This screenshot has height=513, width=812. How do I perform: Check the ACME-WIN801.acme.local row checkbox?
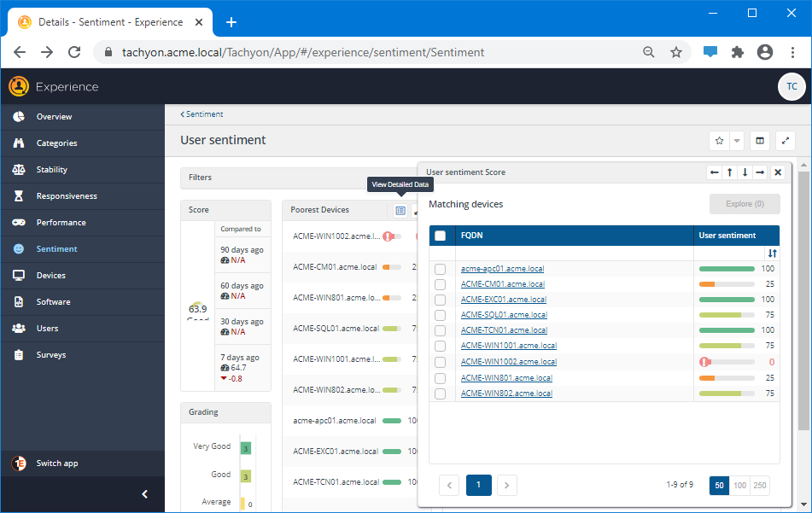(441, 378)
